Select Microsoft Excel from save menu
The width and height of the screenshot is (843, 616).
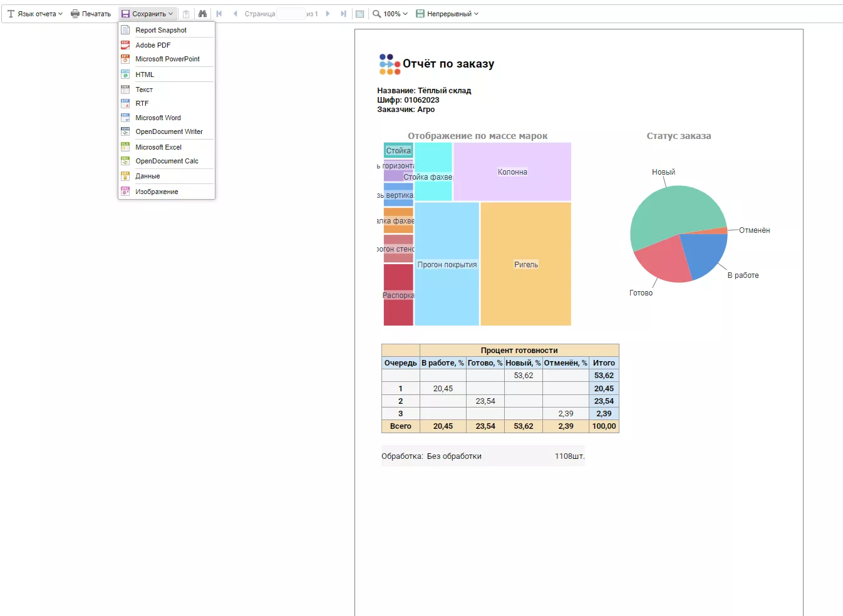click(x=158, y=147)
